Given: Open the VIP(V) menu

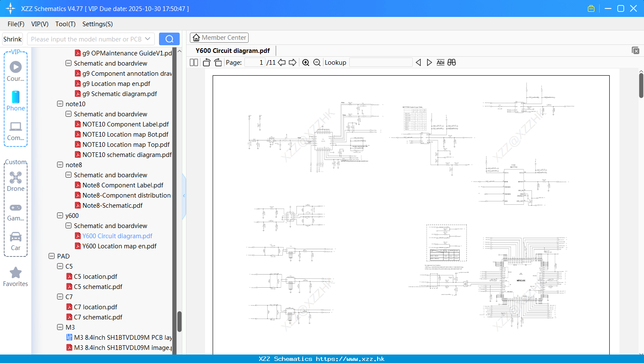Looking at the screenshot, I should tap(40, 24).
